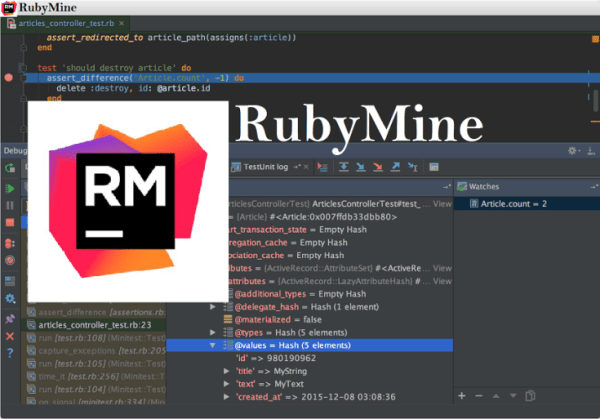This screenshot has height=419, width=600.
Task: Click View link on ArticlesControllerTest row
Action: tap(442, 204)
